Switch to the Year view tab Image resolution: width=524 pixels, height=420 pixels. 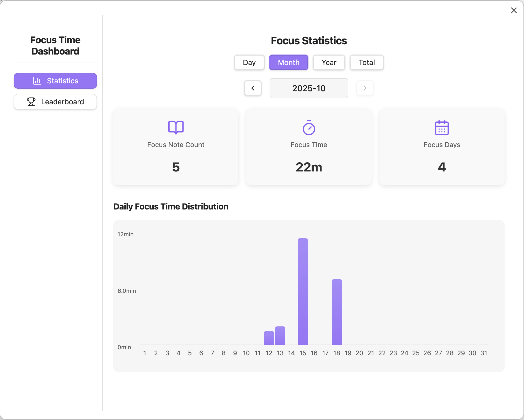coord(329,62)
